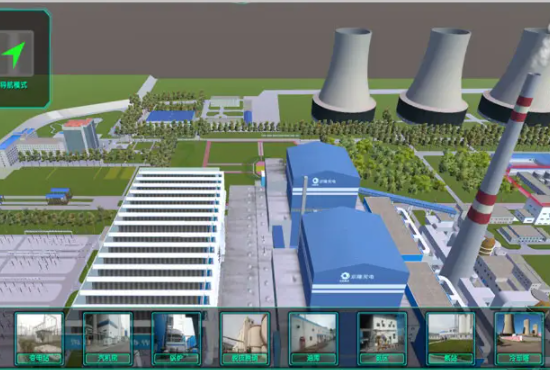Click the middle cooling tower model
Screen dimensions: 550x370
pyautogui.click(x=434, y=76)
